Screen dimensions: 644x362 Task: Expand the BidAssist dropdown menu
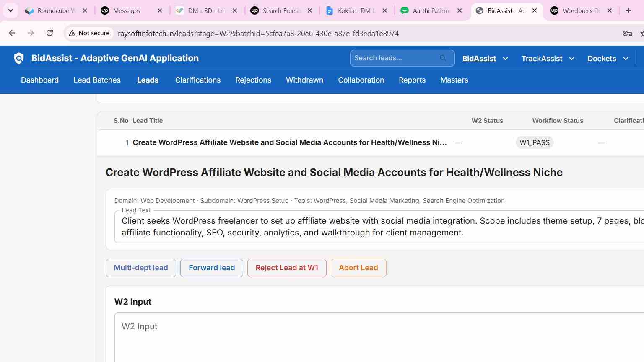[x=505, y=59]
